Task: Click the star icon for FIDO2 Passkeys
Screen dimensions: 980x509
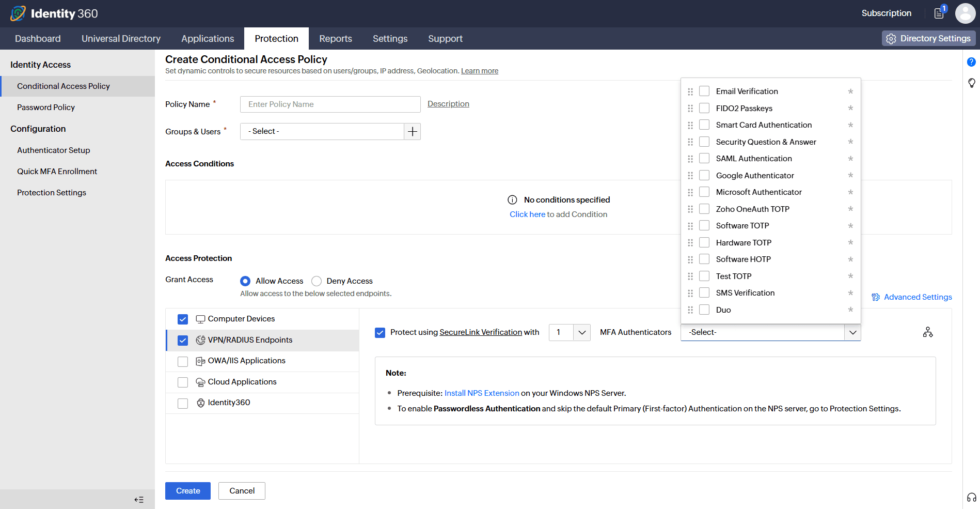Action: pos(850,108)
